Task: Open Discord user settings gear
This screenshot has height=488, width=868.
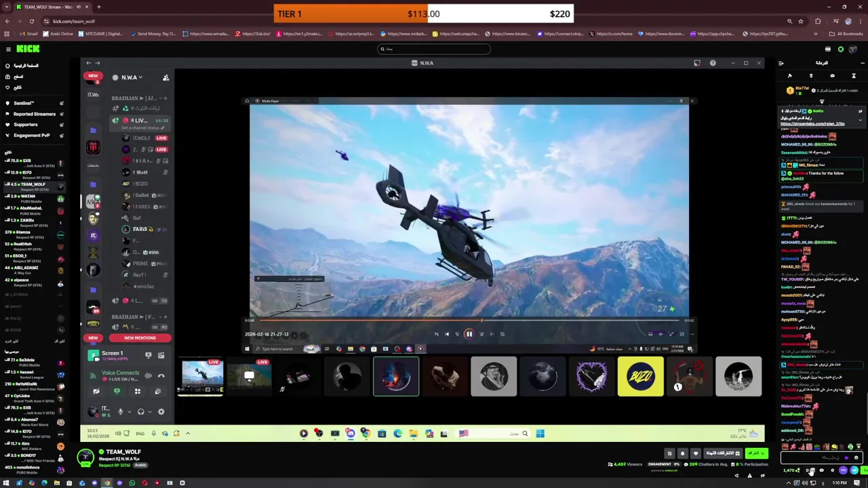Action: pyautogui.click(x=161, y=411)
